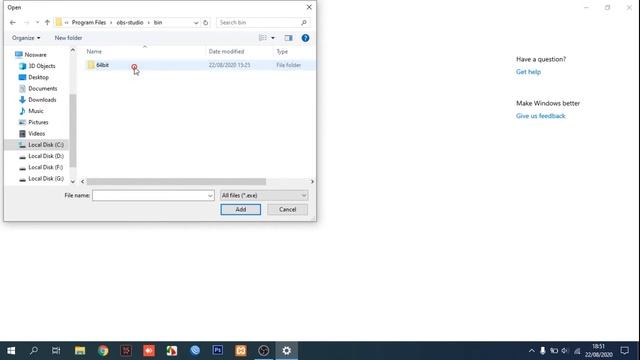Click the Add button
The image size is (640, 360).
point(240,209)
